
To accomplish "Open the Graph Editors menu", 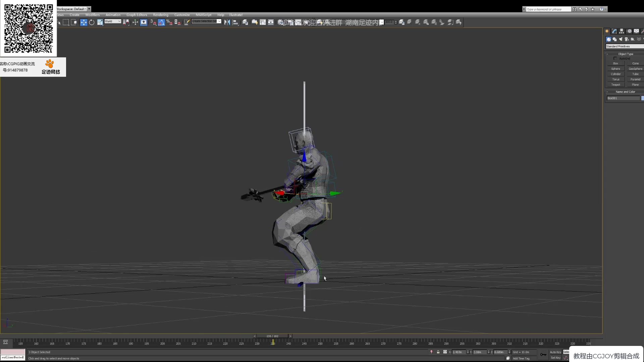I will coord(137,15).
